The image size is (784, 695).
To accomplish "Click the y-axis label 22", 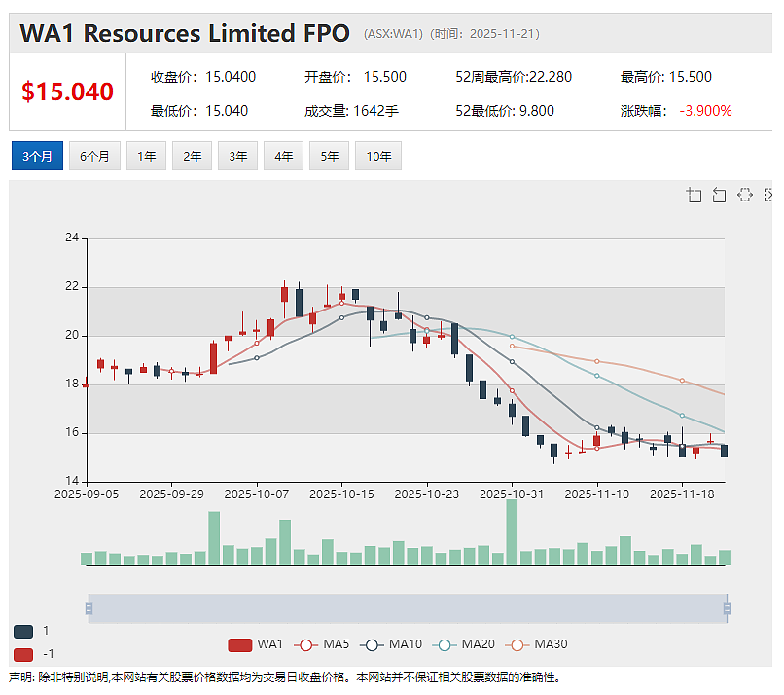I will pyautogui.click(x=72, y=286).
